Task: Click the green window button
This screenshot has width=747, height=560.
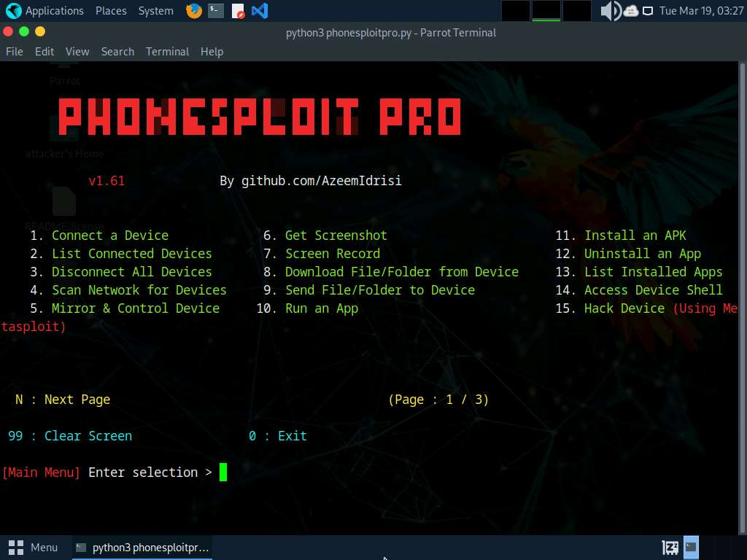Action: point(24,31)
